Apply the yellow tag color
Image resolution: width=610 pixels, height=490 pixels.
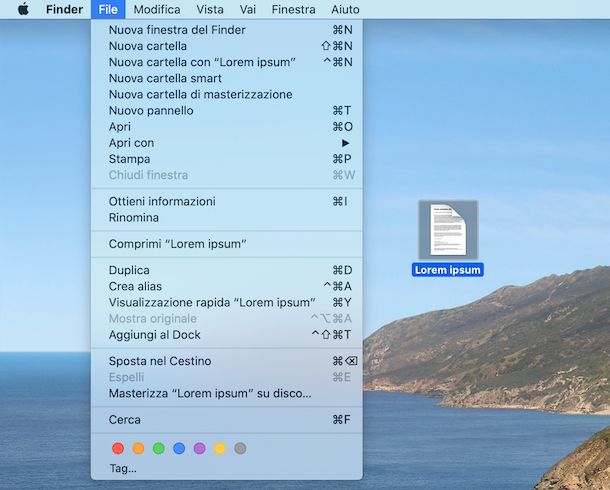click(x=220, y=448)
